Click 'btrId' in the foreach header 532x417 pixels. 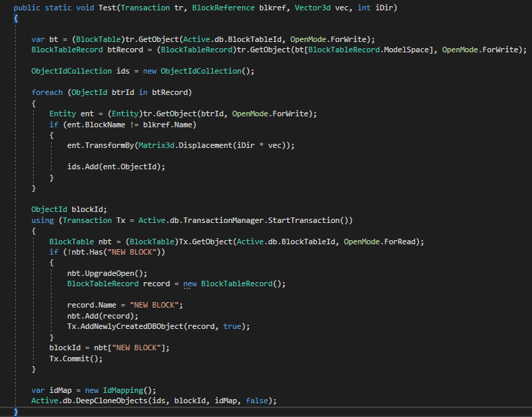pyautogui.click(x=123, y=92)
